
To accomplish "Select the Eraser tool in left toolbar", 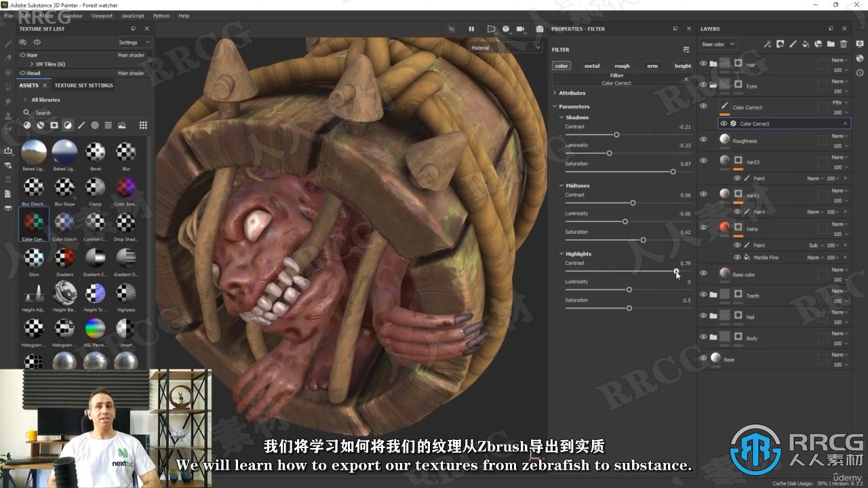I will tap(8, 58).
